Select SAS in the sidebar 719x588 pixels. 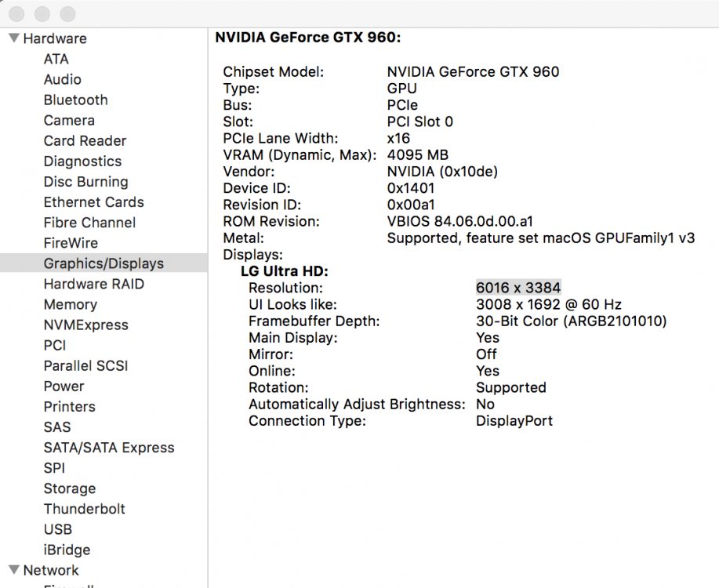57,427
